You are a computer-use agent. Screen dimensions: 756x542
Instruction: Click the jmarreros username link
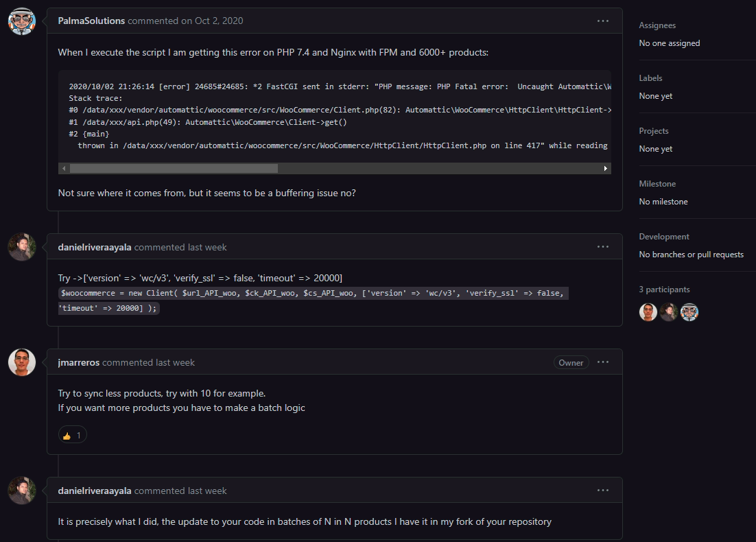78,362
